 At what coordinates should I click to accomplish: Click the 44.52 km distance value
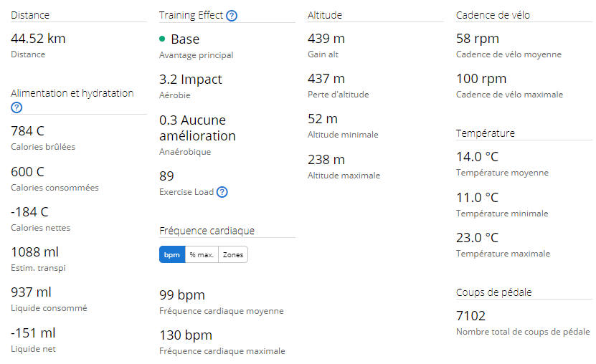click(x=38, y=39)
